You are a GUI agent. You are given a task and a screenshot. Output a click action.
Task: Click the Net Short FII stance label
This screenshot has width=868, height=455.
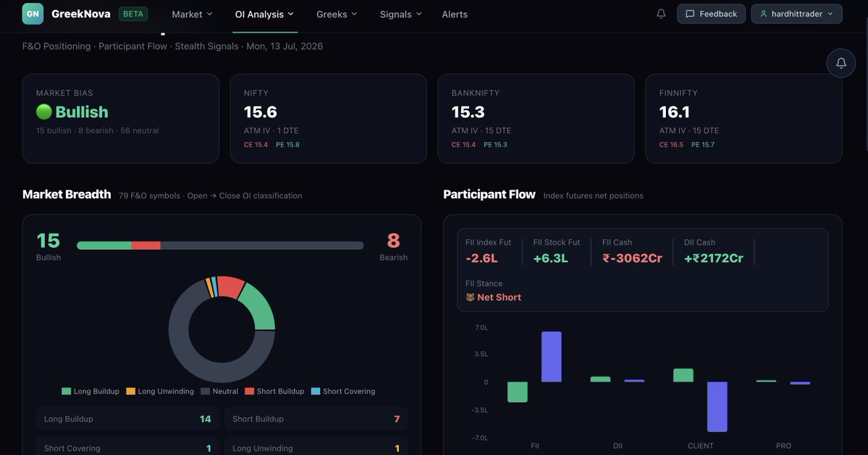click(x=499, y=297)
